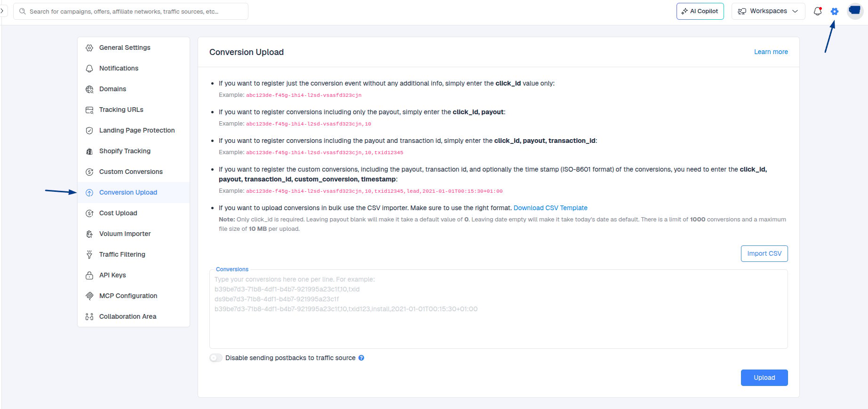The height and width of the screenshot is (409, 868).
Task: Open Landing Page Protection settings
Action: [x=134, y=130]
